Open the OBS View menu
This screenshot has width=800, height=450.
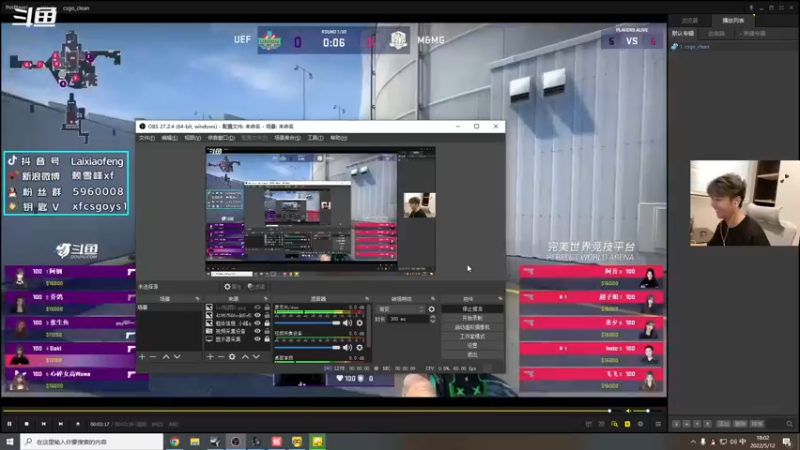coord(192,138)
